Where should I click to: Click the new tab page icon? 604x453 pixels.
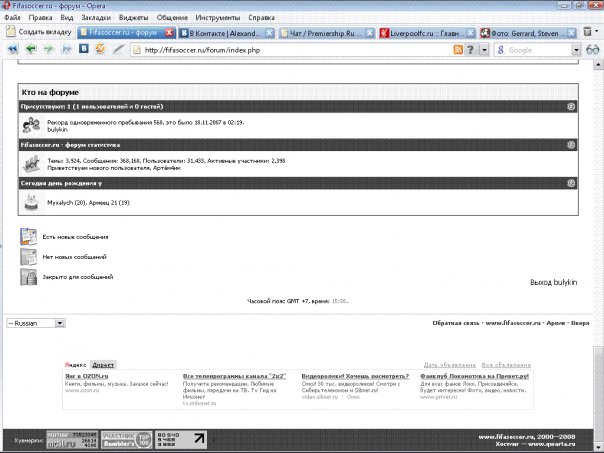pos(11,32)
